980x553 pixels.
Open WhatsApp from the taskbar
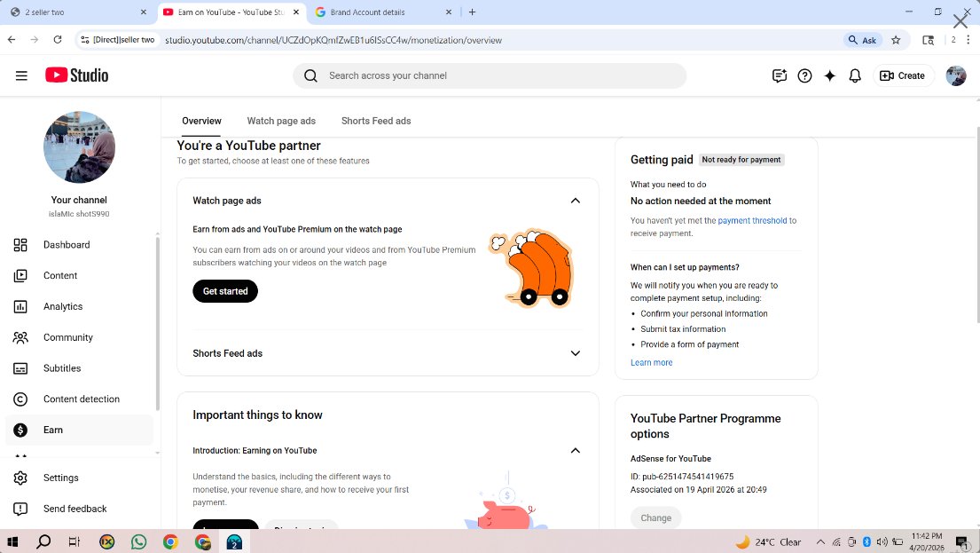coord(138,541)
